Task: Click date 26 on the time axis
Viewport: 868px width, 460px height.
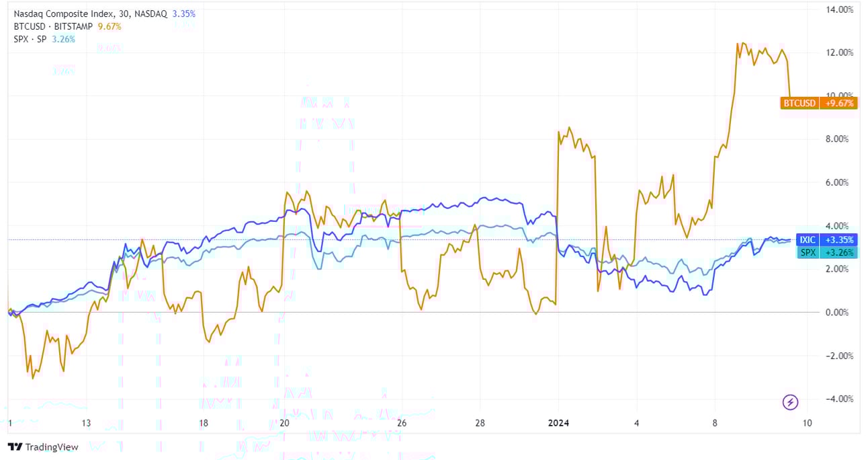Action: (402, 423)
